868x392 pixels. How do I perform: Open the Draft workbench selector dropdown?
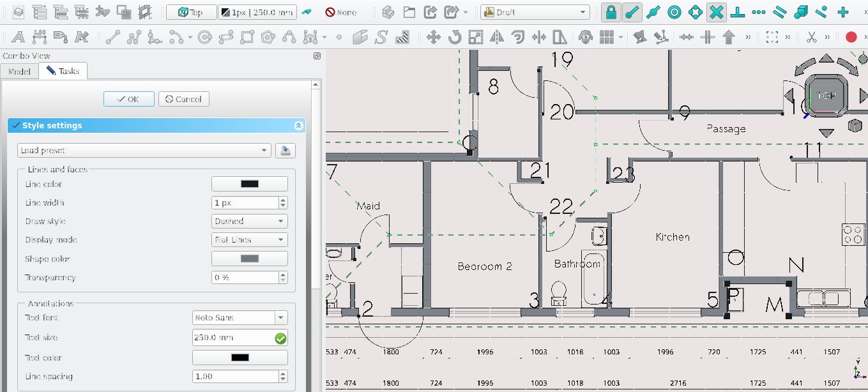point(535,12)
